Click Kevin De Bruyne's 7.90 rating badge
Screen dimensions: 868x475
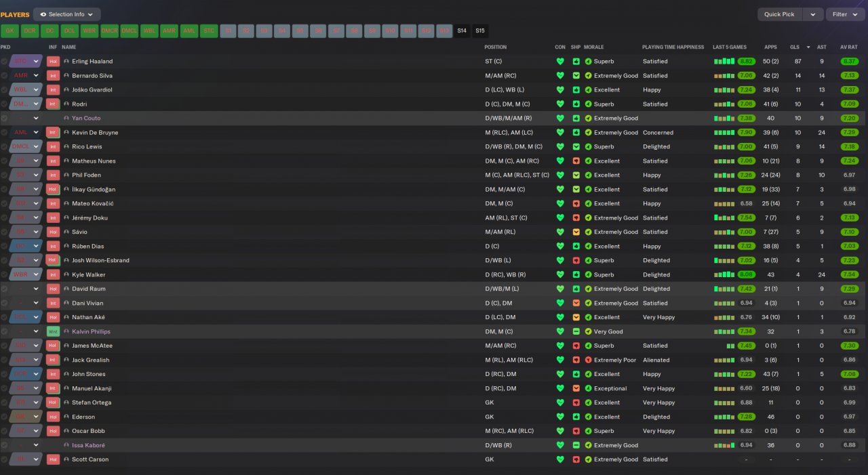[x=746, y=133]
